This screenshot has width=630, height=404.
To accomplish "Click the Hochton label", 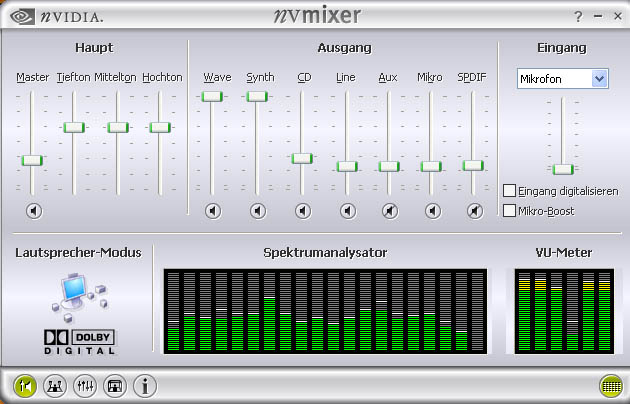I will pyautogui.click(x=162, y=77).
